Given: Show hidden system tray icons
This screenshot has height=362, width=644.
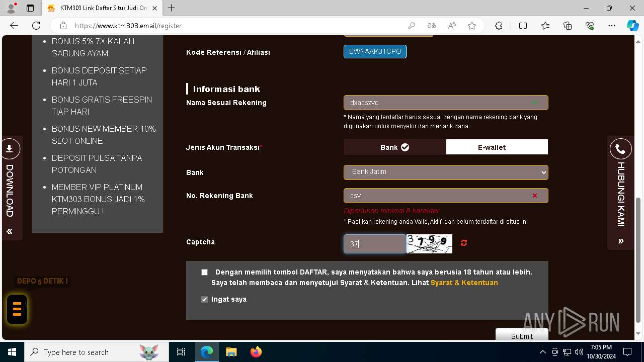Looking at the screenshot, I should click(x=542, y=352).
